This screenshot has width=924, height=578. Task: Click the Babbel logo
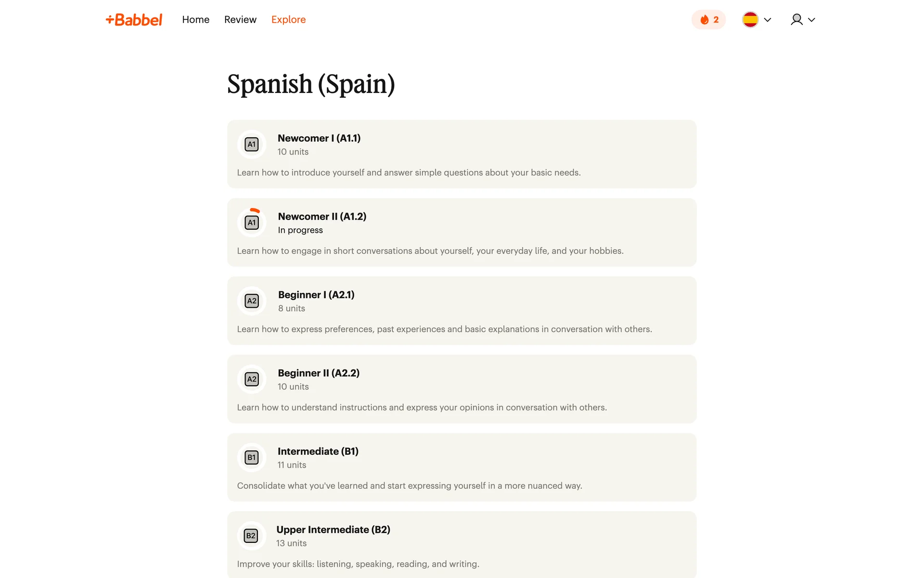[134, 20]
